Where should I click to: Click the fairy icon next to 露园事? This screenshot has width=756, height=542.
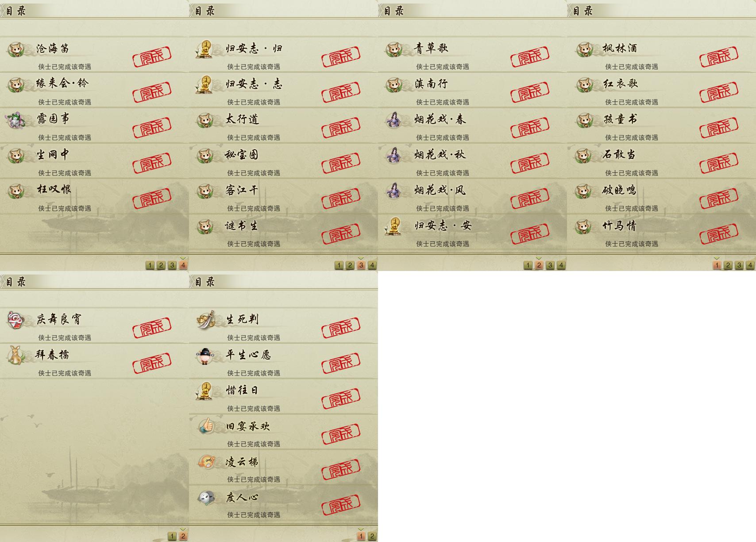pos(15,120)
